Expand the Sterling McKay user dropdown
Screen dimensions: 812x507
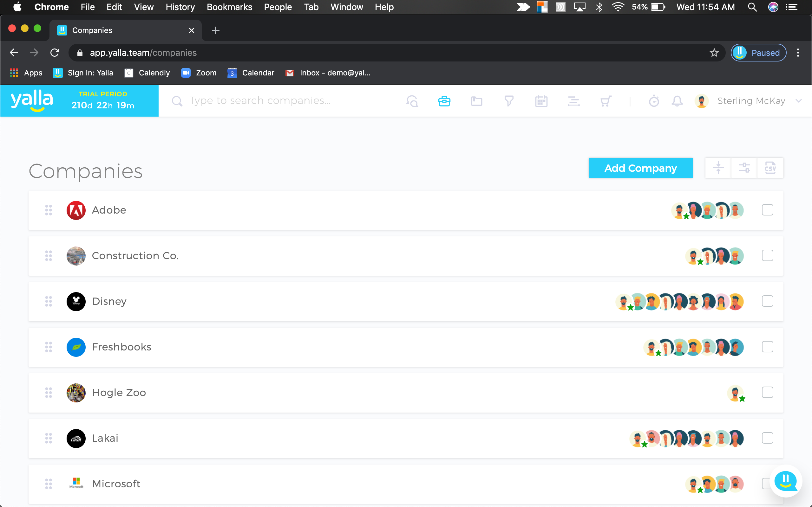(799, 101)
